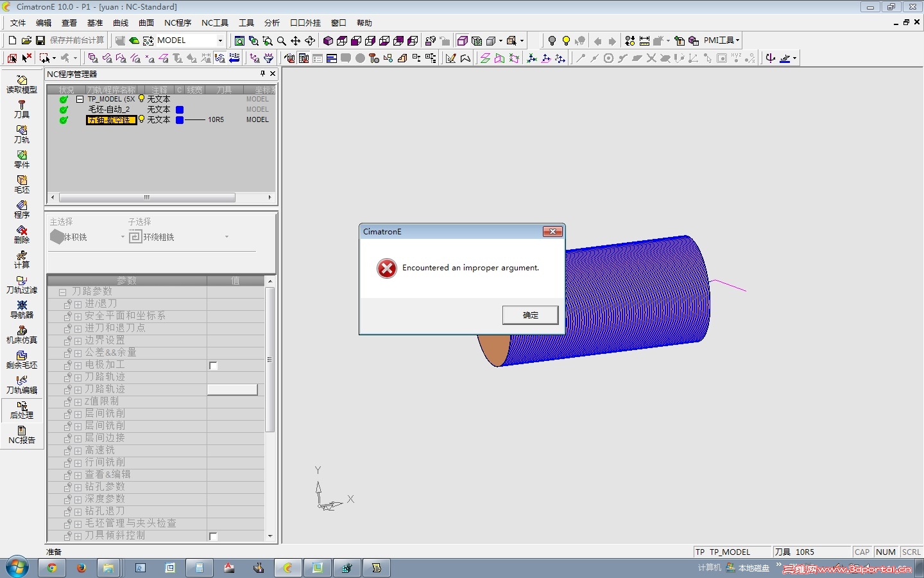
Task: Open the 文件 menu
Action: [x=18, y=22]
